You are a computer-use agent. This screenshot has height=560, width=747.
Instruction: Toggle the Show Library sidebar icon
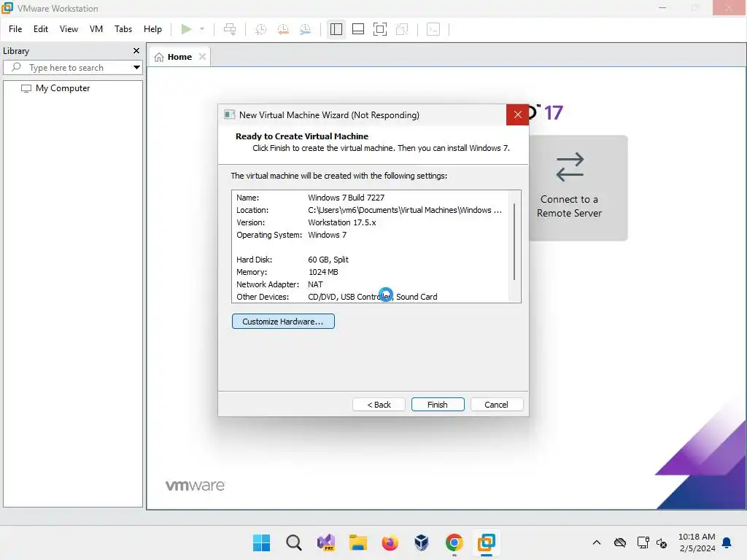point(336,29)
